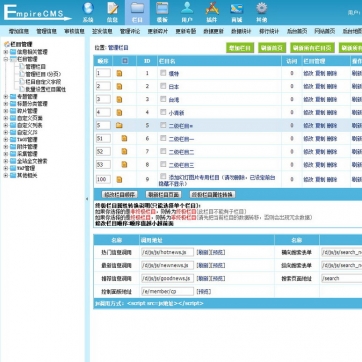Click the hotnews.js address field
Image resolution: width=362 pixels, height=362 pixels.
pyautogui.click(x=167, y=252)
